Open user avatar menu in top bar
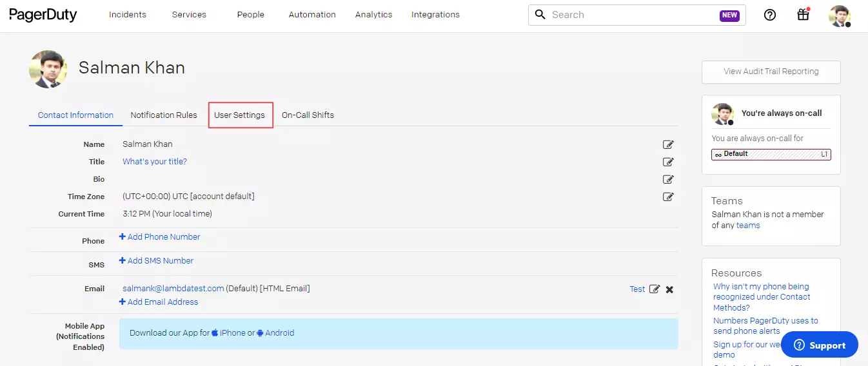This screenshot has height=366, width=868. pyautogui.click(x=840, y=15)
